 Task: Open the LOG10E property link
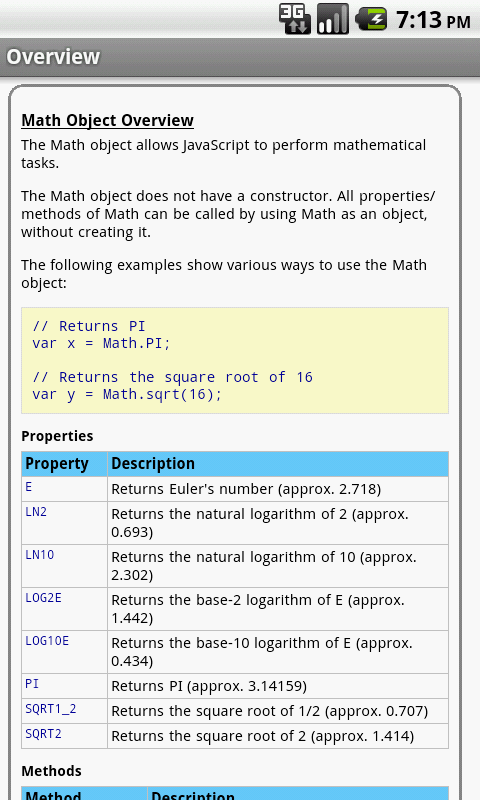click(47, 640)
